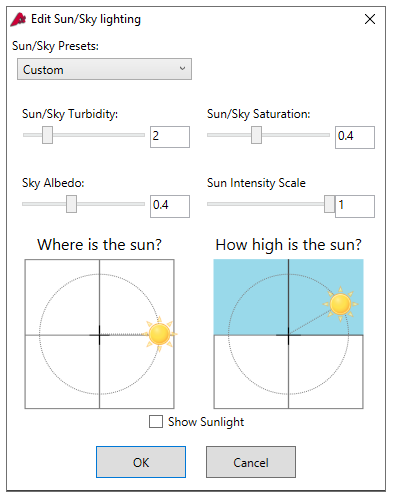394x501 pixels.
Task: Click the right end of the Turbidity slider track
Action: [x=143, y=135]
